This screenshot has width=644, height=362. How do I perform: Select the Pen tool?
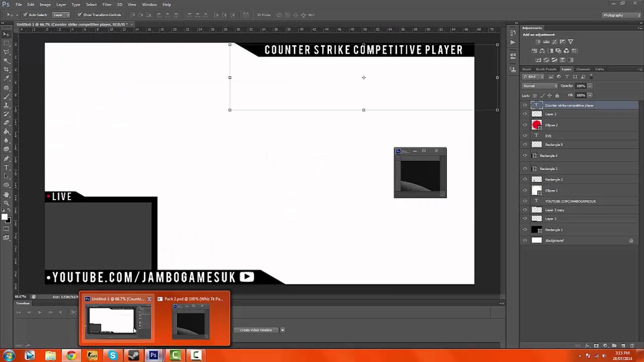[6, 158]
